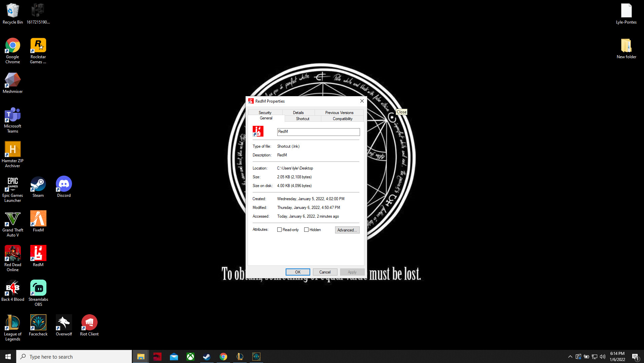Open Facecheck from the taskbar
The image size is (644, 363).
coord(256,357)
